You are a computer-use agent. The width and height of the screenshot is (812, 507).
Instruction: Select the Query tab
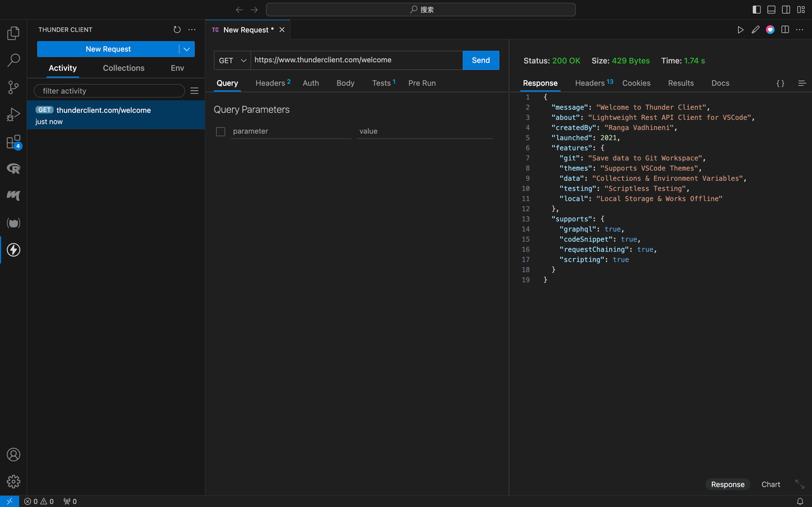point(227,83)
